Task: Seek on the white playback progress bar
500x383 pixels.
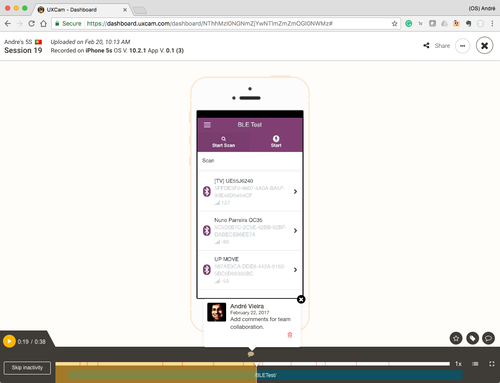Action: pos(253,364)
